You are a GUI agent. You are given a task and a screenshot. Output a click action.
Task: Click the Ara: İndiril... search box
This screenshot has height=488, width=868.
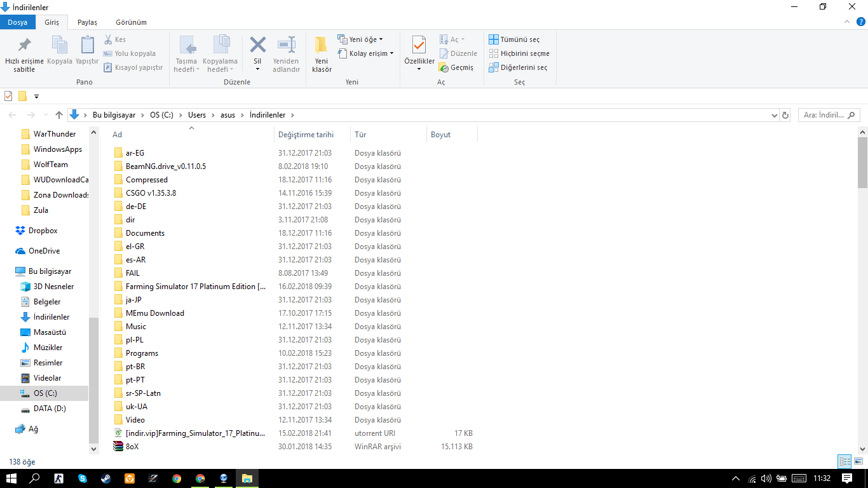829,115
